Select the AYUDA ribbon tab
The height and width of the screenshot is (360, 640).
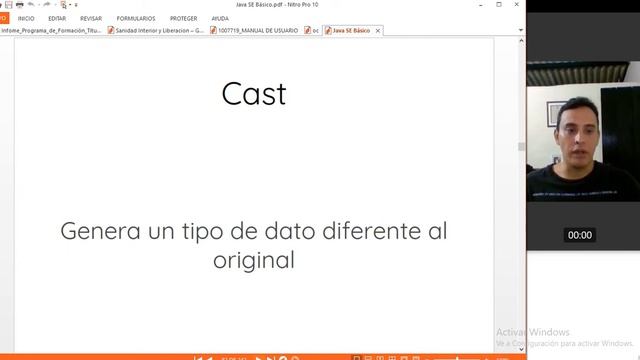220,18
